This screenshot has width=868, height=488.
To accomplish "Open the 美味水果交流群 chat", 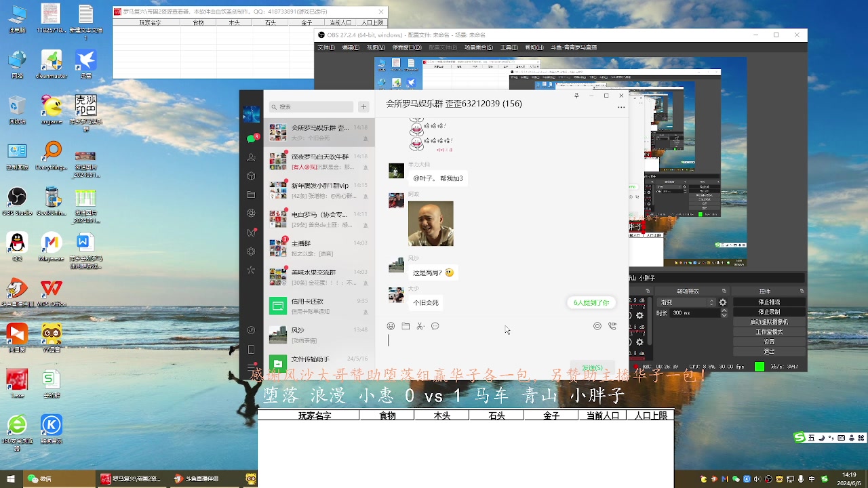I will [319, 277].
